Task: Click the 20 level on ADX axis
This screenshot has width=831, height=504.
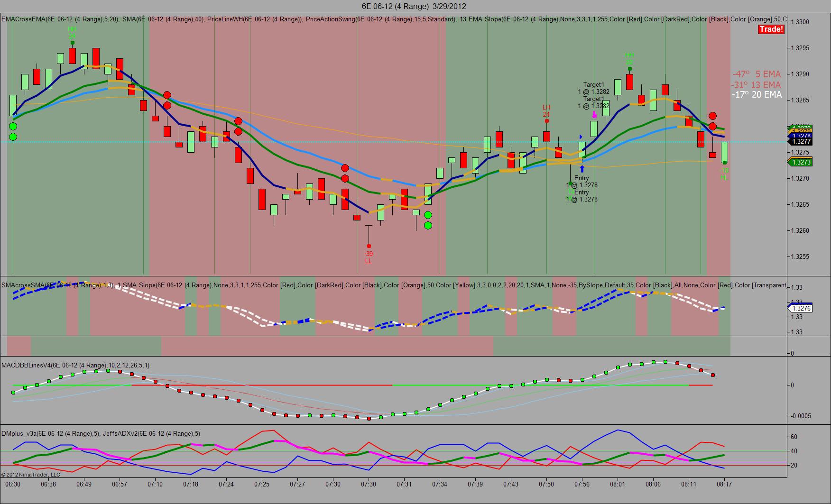Action: 794,465
